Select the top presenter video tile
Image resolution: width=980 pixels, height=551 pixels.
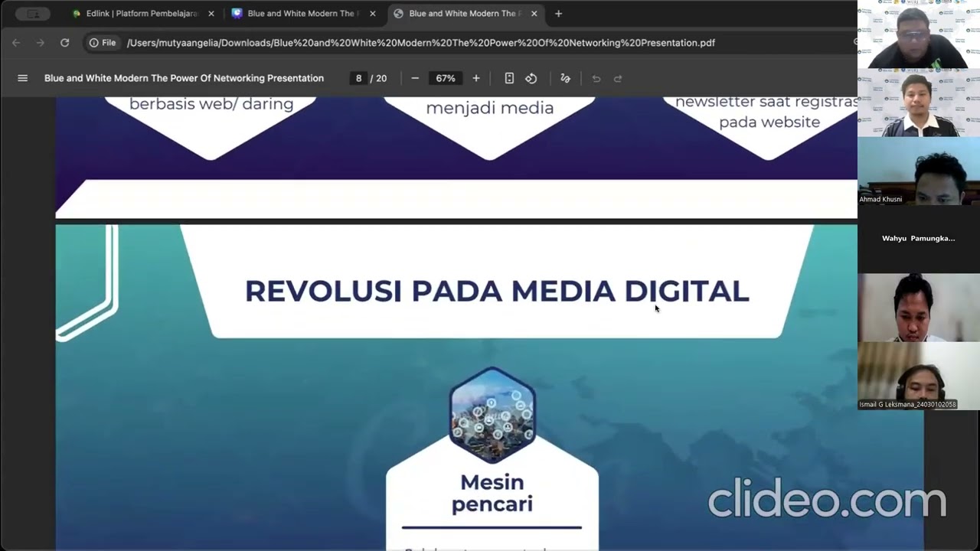pos(919,34)
